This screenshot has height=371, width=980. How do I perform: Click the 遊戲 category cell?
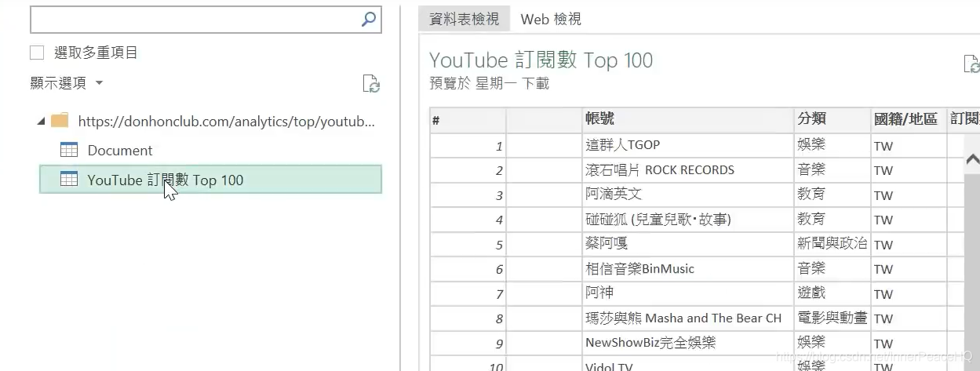click(831, 293)
